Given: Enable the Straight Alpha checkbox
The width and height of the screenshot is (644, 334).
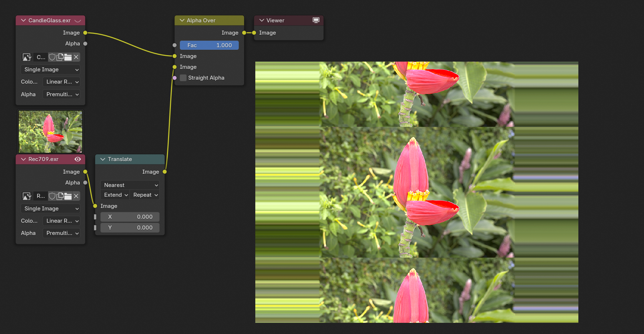Looking at the screenshot, I should click(x=183, y=78).
